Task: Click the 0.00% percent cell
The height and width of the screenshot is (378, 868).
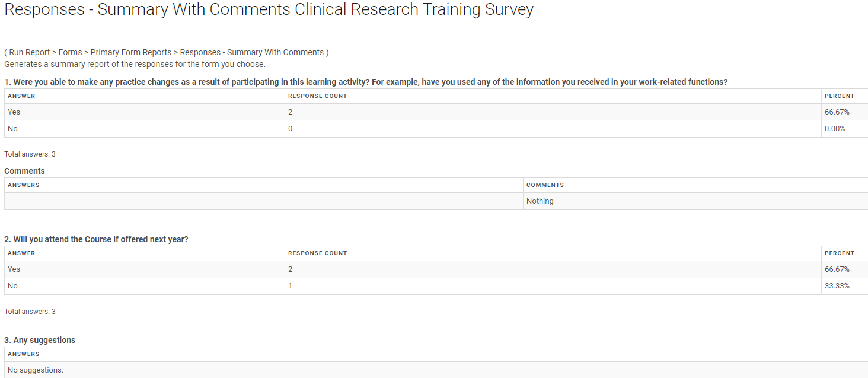Action: point(835,129)
